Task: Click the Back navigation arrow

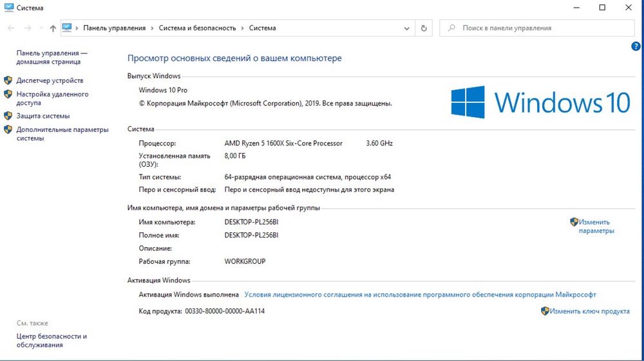Action: point(11,28)
